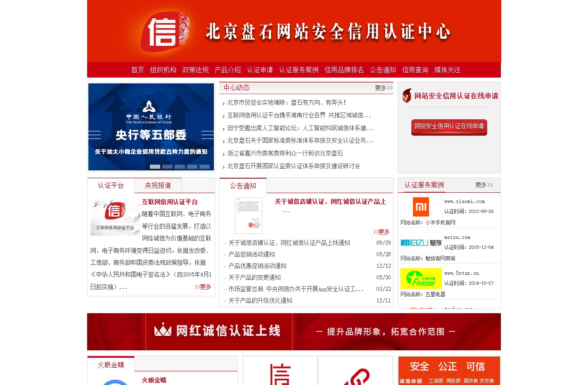Click the 央行等五部委 banner slide image
This screenshot has width=588, height=385.
click(151, 127)
